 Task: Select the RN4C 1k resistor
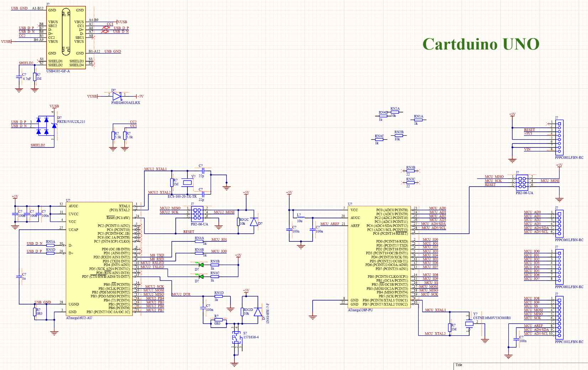(379, 139)
